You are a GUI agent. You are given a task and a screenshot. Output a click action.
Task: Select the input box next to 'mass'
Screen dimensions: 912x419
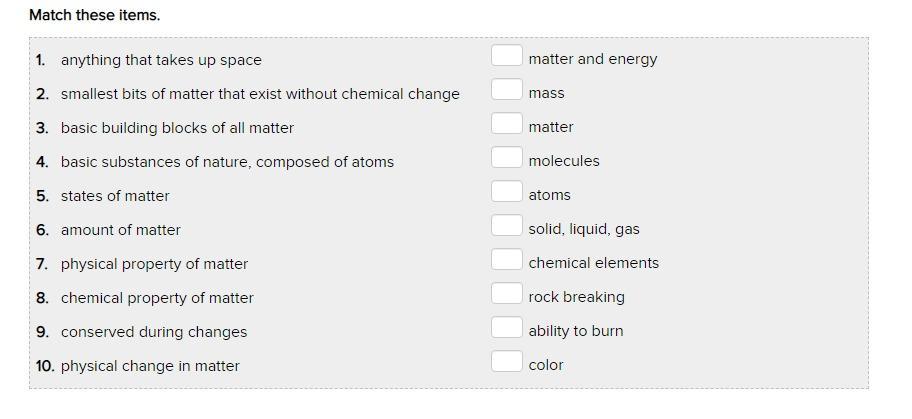506,90
